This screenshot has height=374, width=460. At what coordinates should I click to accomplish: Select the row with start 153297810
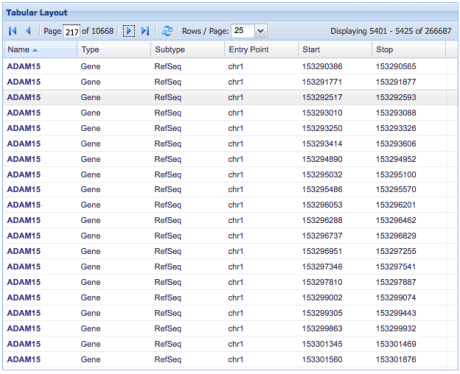pyautogui.click(x=230, y=282)
